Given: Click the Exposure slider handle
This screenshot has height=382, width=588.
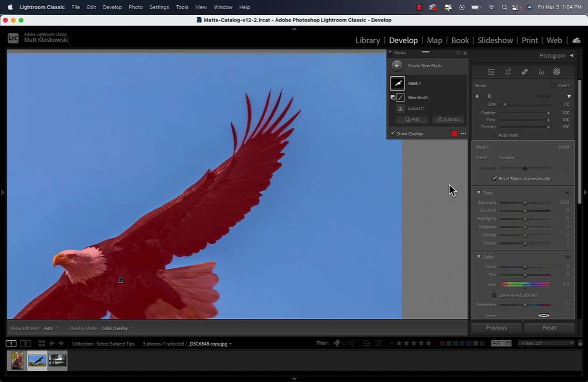Looking at the screenshot, I should click(x=525, y=202).
